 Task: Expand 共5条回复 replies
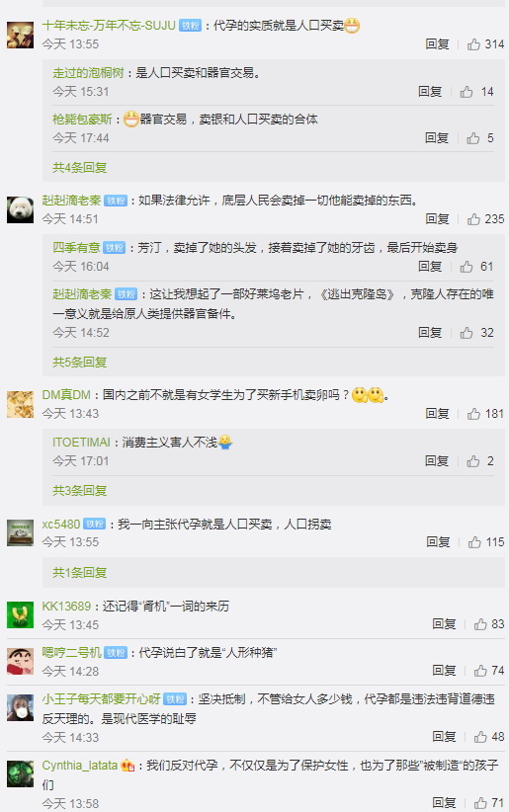tap(79, 363)
